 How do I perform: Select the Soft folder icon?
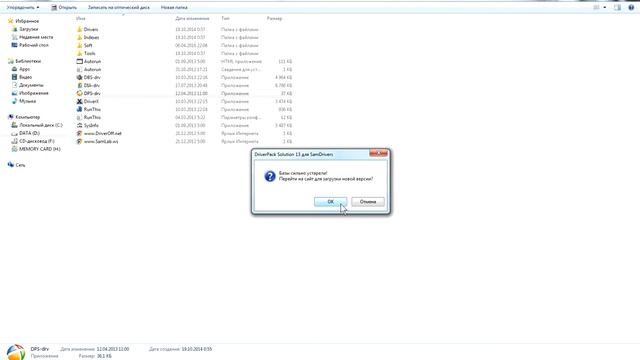coord(80,45)
